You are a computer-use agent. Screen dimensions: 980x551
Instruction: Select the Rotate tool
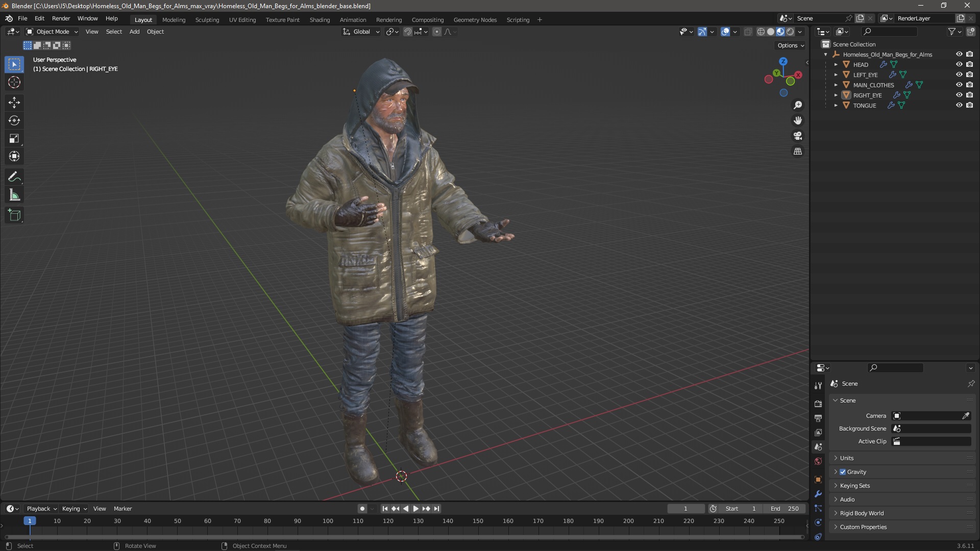coord(14,120)
